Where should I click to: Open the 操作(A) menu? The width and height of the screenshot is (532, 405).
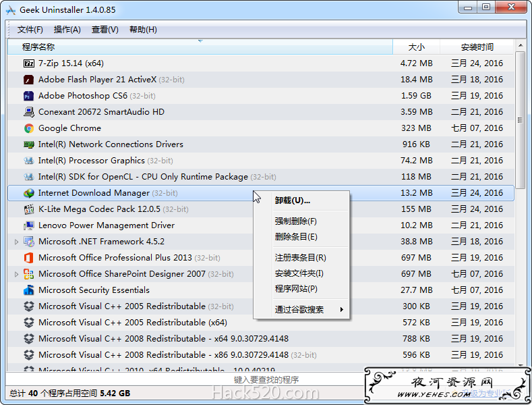pyautogui.click(x=67, y=30)
